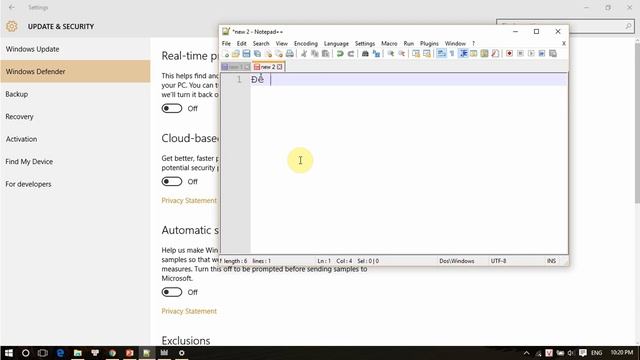
Task: Open Task View on taskbar
Action: [x=42, y=353]
